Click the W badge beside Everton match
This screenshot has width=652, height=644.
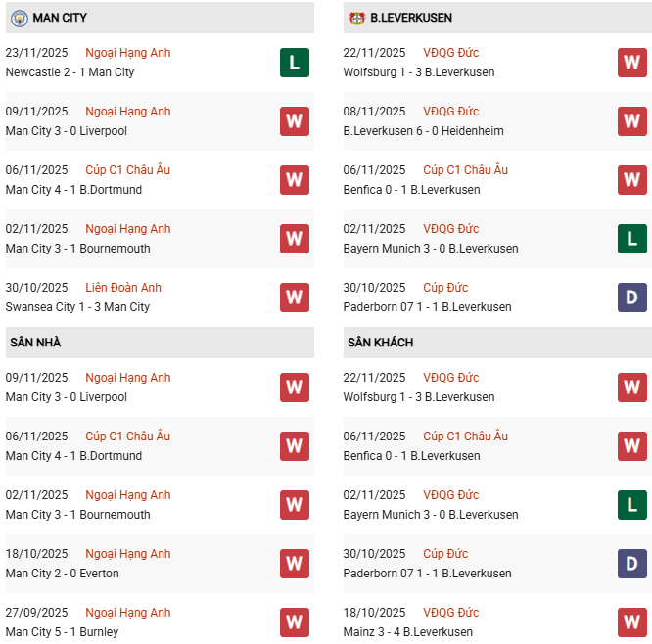pos(295,564)
